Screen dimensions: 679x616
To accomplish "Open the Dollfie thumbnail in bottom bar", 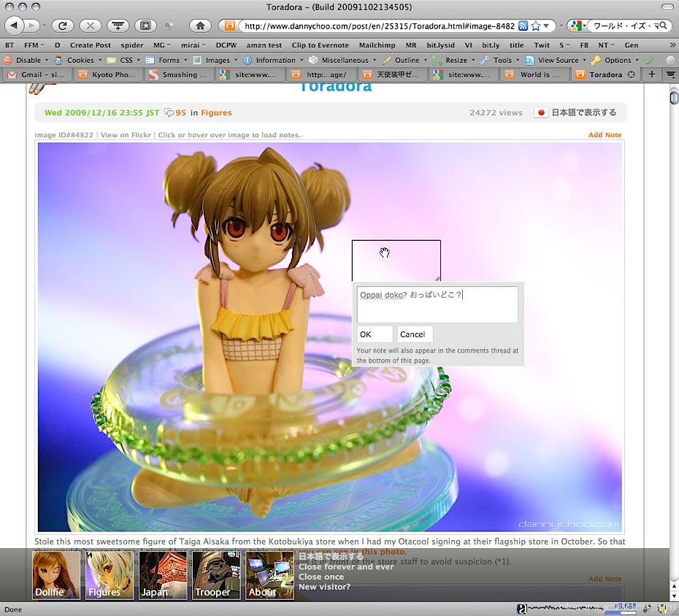I will pos(56,575).
